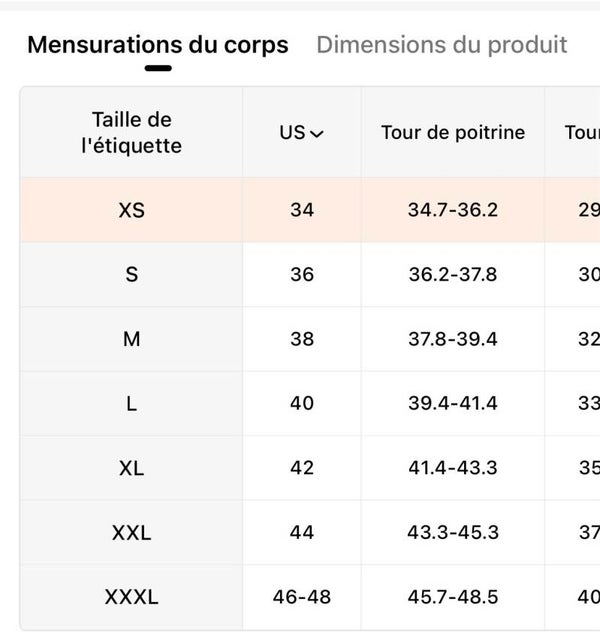Click US size 44 cell
This screenshot has width=600, height=644.
pyautogui.click(x=301, y=533)
